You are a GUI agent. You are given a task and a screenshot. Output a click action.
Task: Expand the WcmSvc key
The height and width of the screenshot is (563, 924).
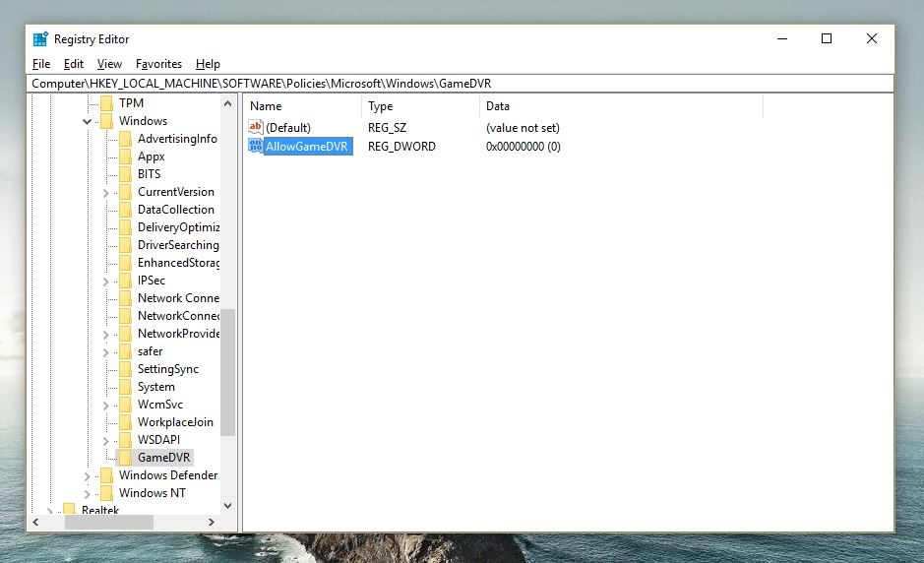click(106, 406)
